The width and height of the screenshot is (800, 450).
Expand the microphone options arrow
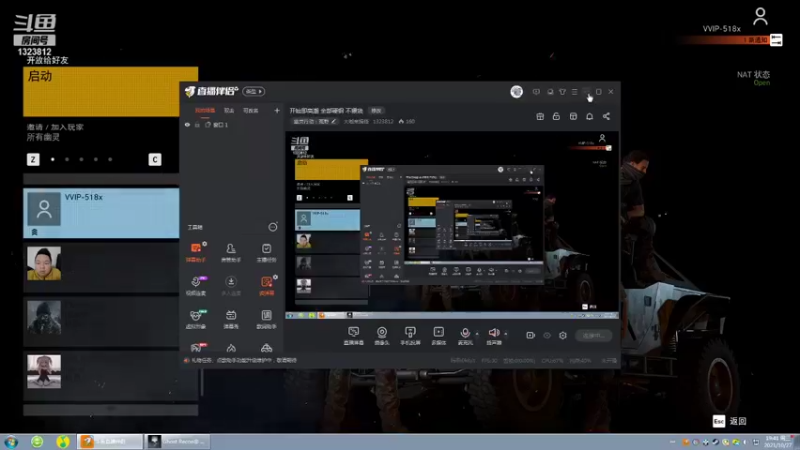477,334
